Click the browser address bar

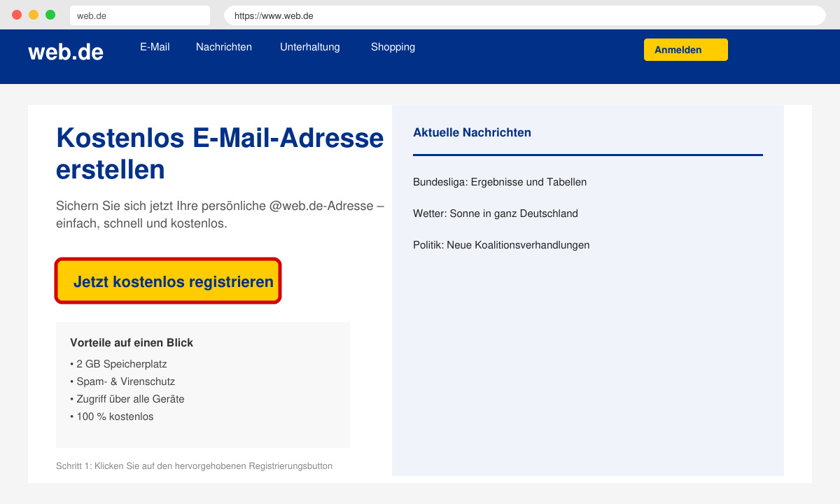coord(525,15)
